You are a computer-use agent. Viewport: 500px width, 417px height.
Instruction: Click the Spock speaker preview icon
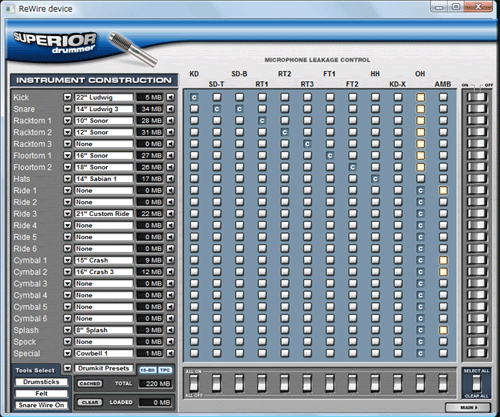coord(171,342)
